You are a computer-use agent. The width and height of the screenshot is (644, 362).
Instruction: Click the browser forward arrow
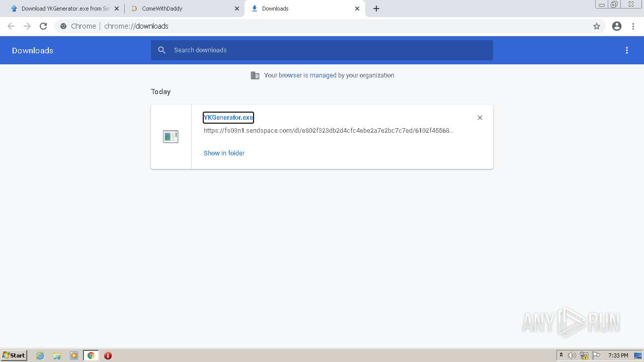click(27, 26)
